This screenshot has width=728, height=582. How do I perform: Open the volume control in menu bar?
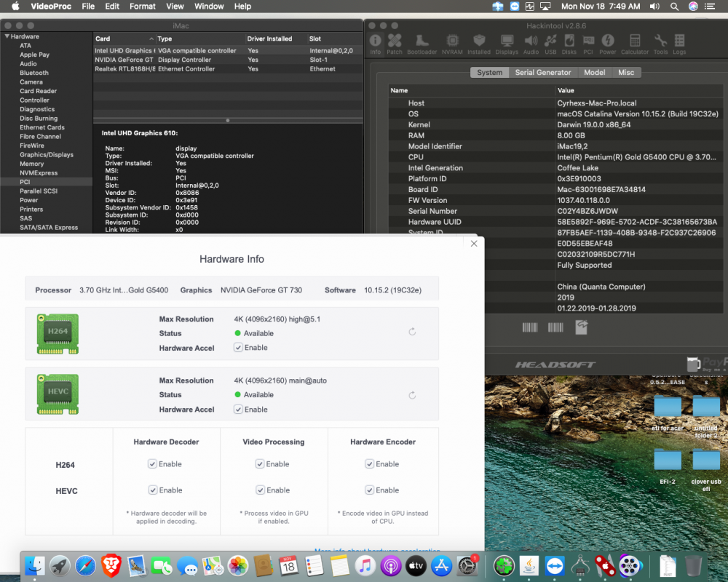pyautogui.click(x=654, y=7)
